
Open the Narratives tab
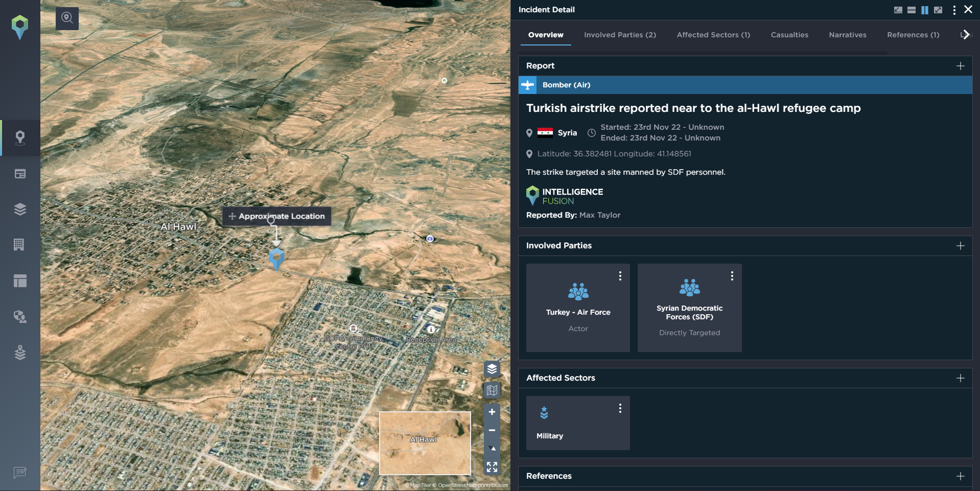pos(848,35)
